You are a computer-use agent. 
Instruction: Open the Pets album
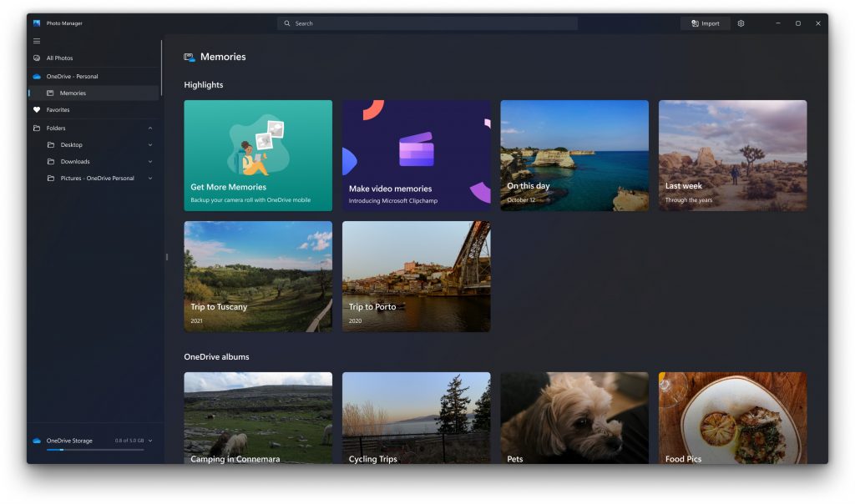click(x=574, y=417)
